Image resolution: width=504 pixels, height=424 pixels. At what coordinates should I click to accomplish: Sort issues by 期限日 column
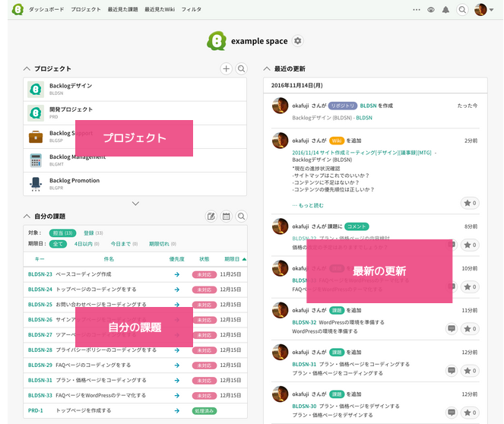point(235,259)
